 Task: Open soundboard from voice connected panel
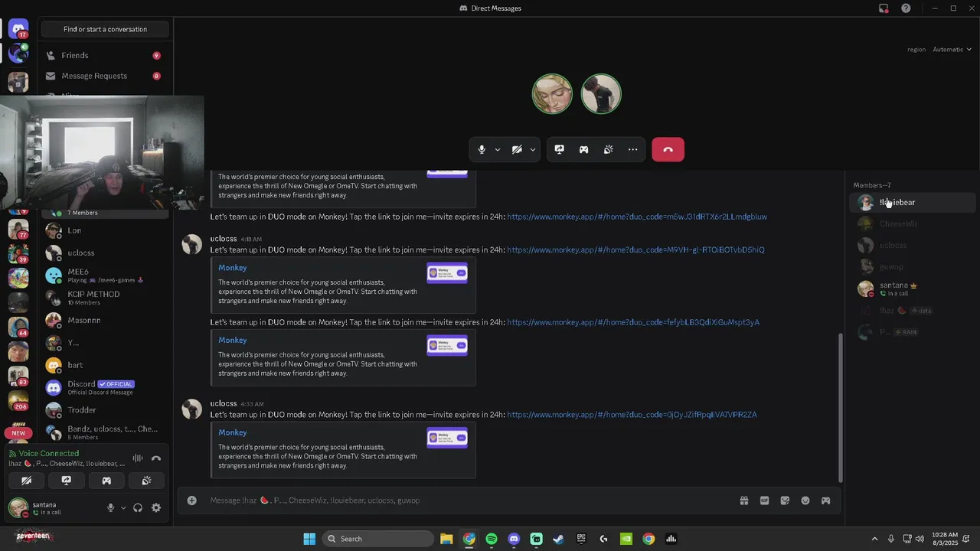click(x=146, y=481)
